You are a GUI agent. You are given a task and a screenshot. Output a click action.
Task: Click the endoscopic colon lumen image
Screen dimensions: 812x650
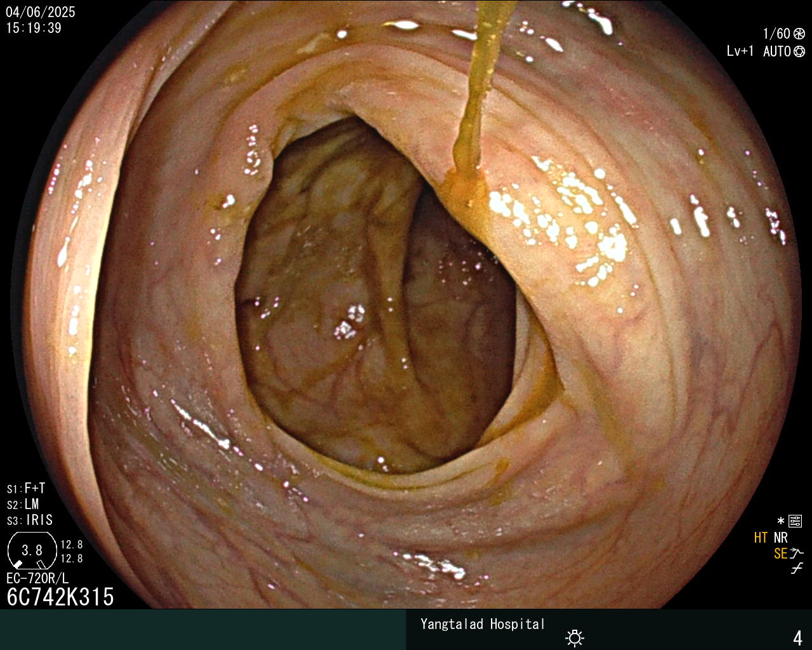pos(406,305)
